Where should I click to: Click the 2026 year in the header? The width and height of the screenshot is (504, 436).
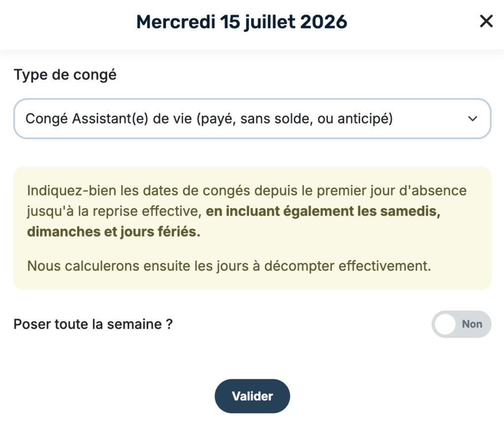coord(324,22)
